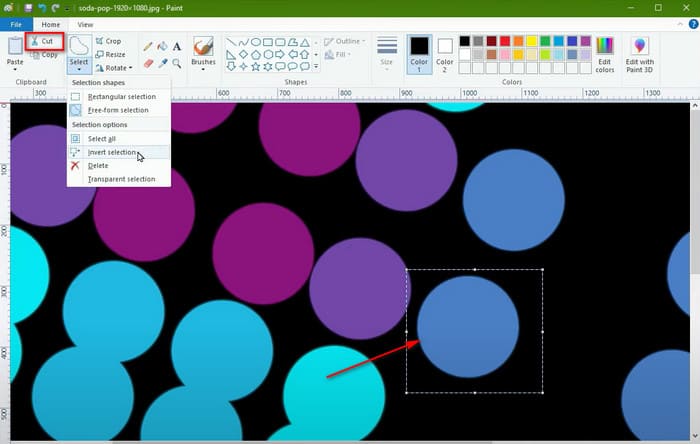Open the Select dropdown arrow

click(x=79, y=70)
